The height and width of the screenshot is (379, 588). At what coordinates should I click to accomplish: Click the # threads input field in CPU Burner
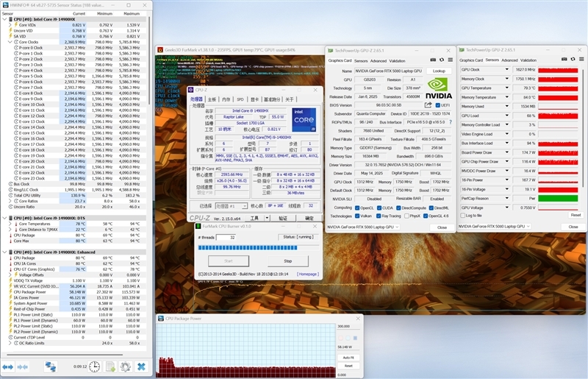point(226,238)
